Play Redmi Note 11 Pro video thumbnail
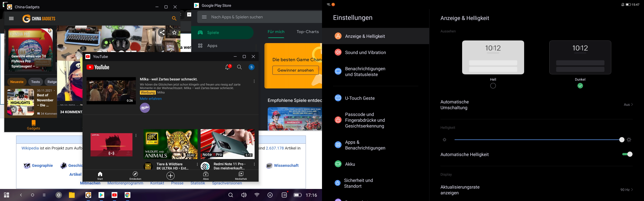 point(228,144)
